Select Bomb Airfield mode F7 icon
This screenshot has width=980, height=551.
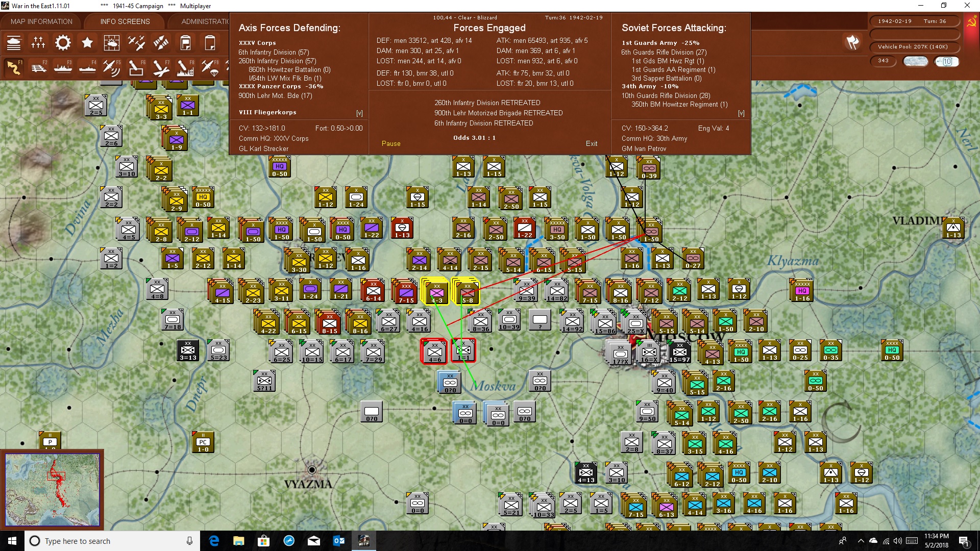tap(161, 67)
